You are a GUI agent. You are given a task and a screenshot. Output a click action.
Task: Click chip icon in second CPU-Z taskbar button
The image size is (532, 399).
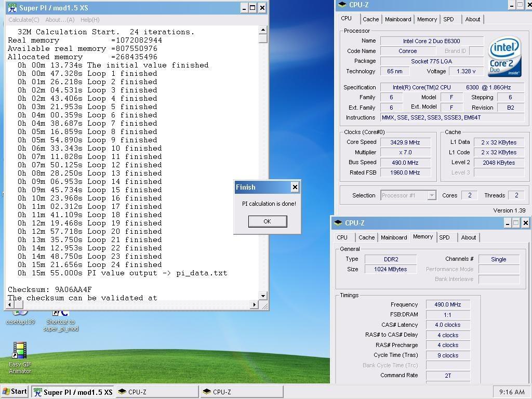pyautogui.click(x=207, y=392)
